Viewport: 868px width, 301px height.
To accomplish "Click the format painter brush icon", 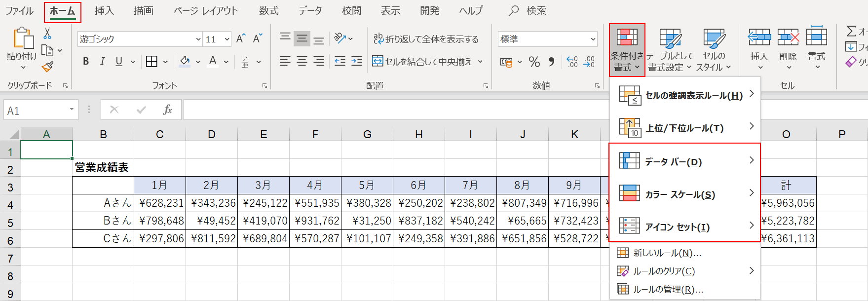I will tap(47, 67).
